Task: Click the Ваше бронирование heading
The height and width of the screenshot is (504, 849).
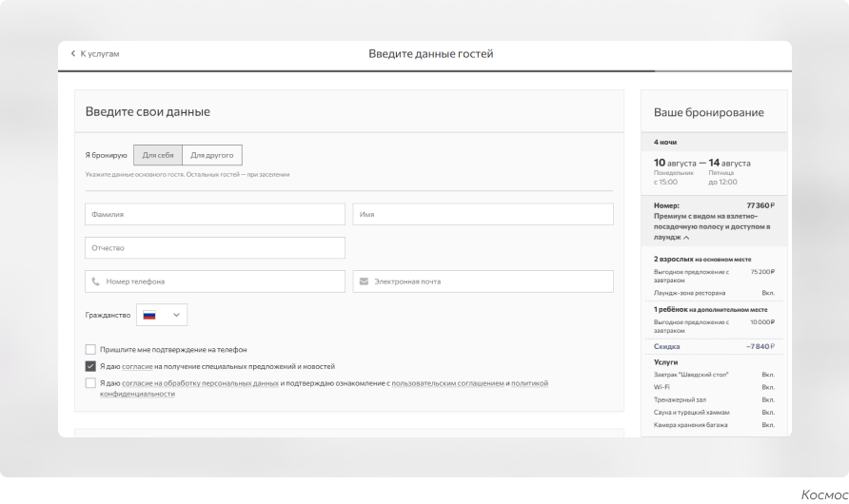Action: (709, 112)
